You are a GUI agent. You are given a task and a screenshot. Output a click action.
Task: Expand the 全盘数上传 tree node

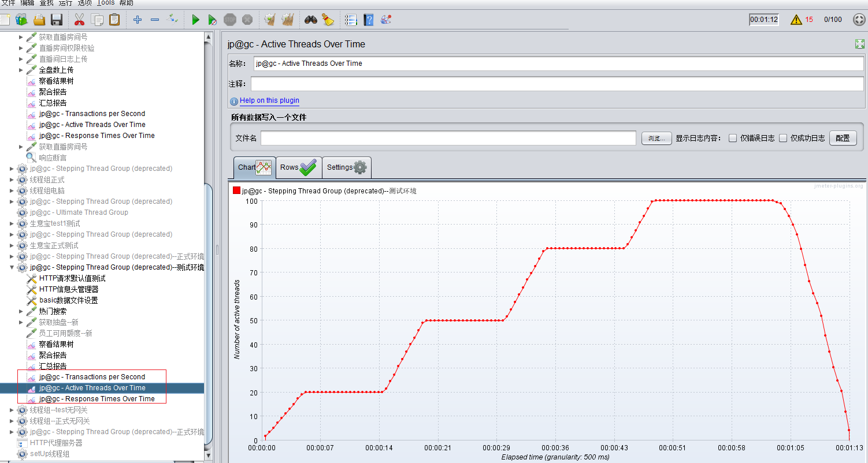[x=21, y=70]
